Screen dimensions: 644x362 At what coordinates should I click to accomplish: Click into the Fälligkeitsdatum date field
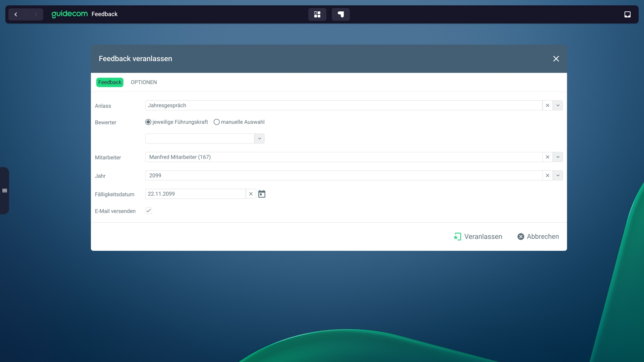[x=195, y=194]
